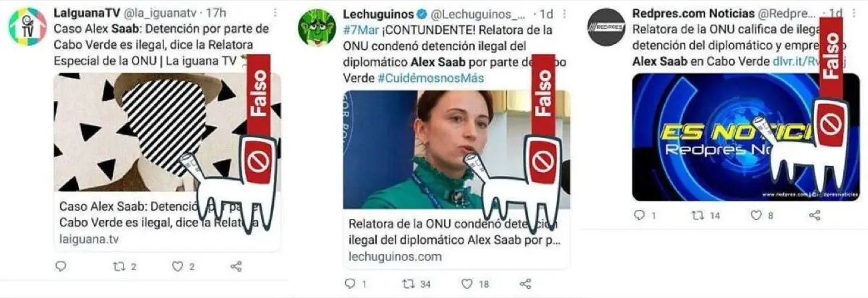Open the Redpres profile avatar
The height and width of the screenshot is (298, 868).
(x=606, y=27)
